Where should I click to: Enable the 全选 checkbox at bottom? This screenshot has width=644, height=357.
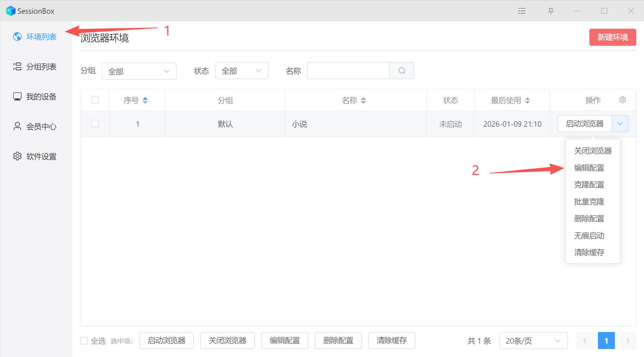pos(84,341)
